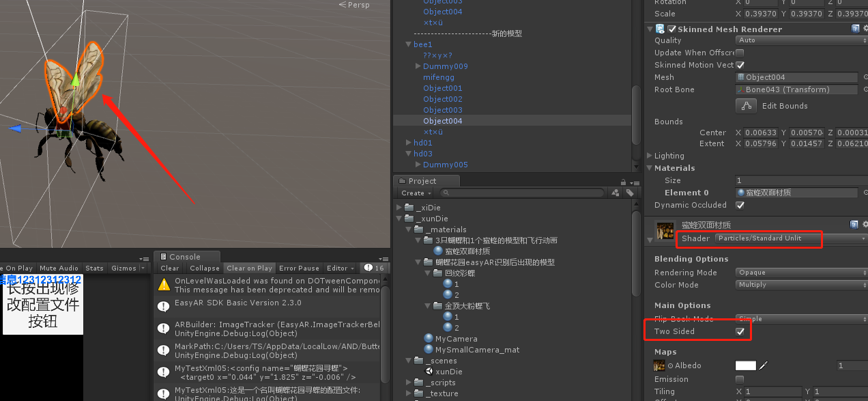Toggle Mute Audio in Game view

pos(59,268)
